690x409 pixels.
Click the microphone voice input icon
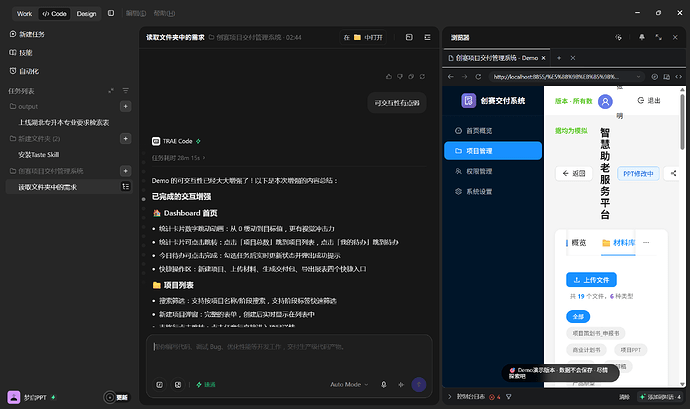pos(383,384)
